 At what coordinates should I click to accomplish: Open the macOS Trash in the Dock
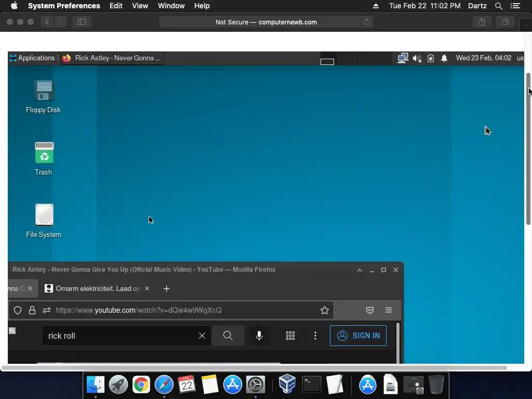(x=436, y=384)
